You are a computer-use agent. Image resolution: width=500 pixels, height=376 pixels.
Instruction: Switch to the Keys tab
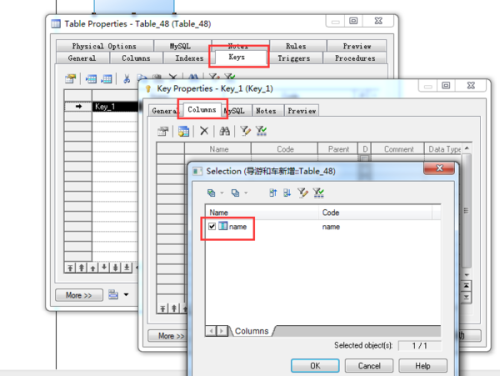[x=237, y=57]
